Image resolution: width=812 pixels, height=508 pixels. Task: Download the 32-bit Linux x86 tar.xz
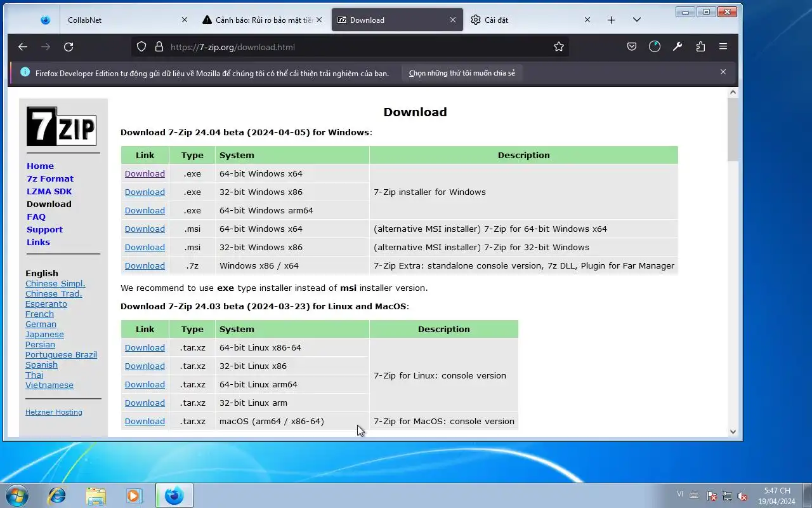[x=145, y=366]
